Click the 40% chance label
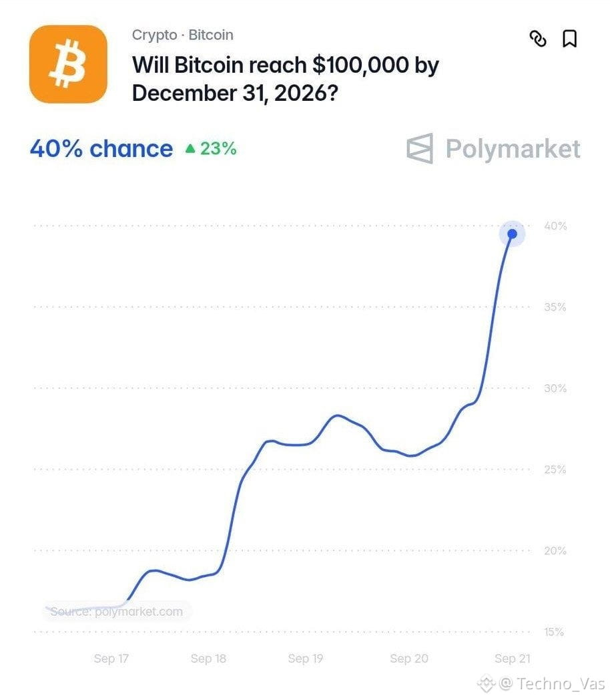610x700 pixels. pos(101,148)
